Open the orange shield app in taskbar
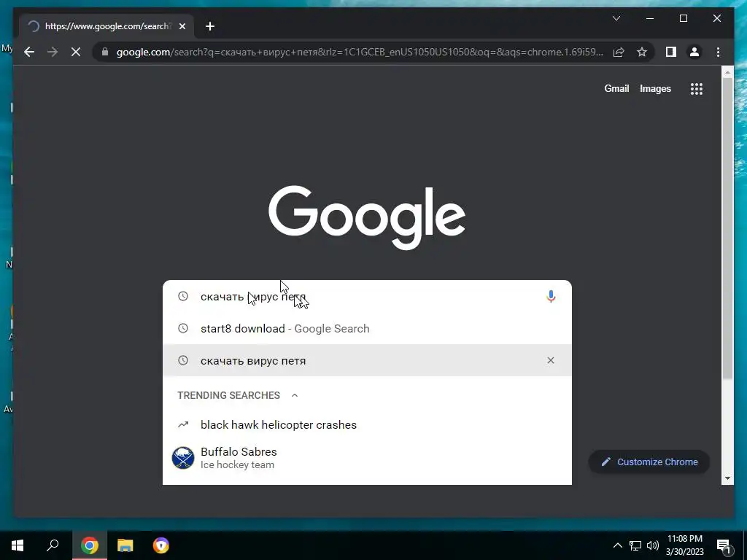The height and width of the screenshot is (560, 747). 161,545
